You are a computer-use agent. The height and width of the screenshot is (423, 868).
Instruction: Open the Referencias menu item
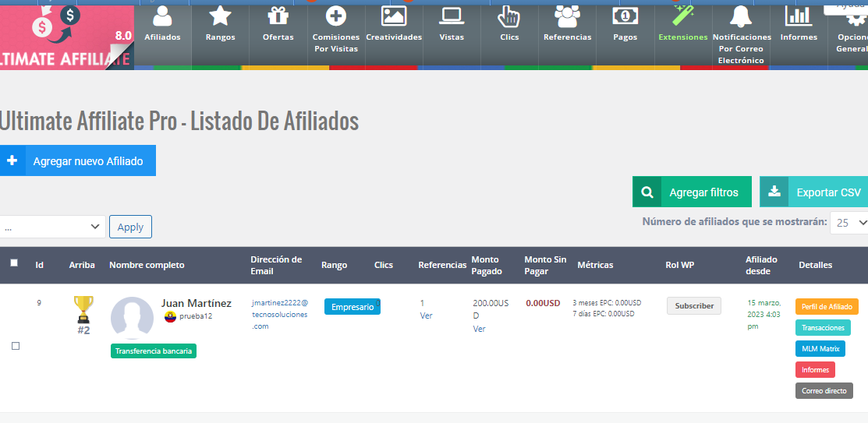(x=567, y=37)
